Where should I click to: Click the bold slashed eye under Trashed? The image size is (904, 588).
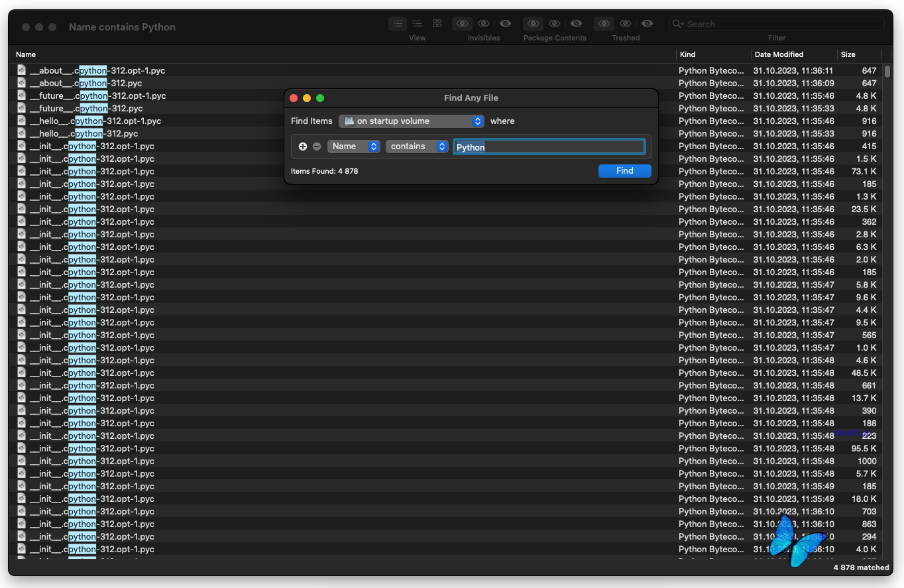tap(648, 24)
